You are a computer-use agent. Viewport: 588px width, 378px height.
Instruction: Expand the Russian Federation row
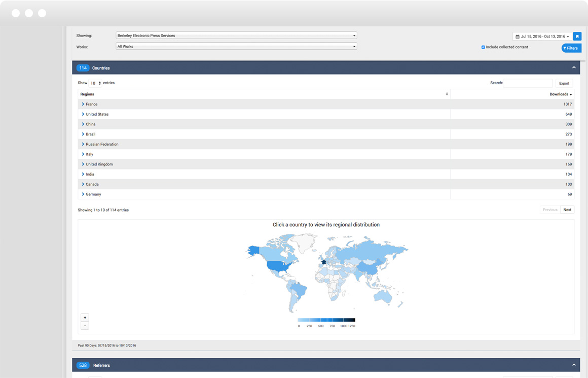[x=83, y=145]
